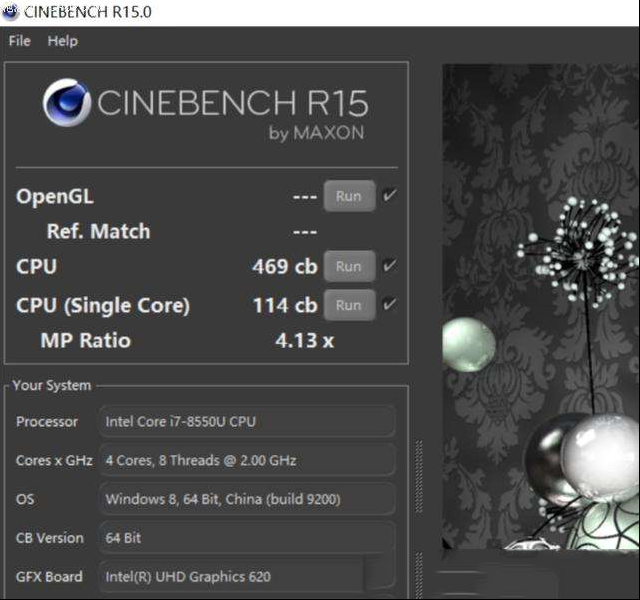Run the CPU Single Core benchmark
This screenshot has width=640, height=600.
349,305
